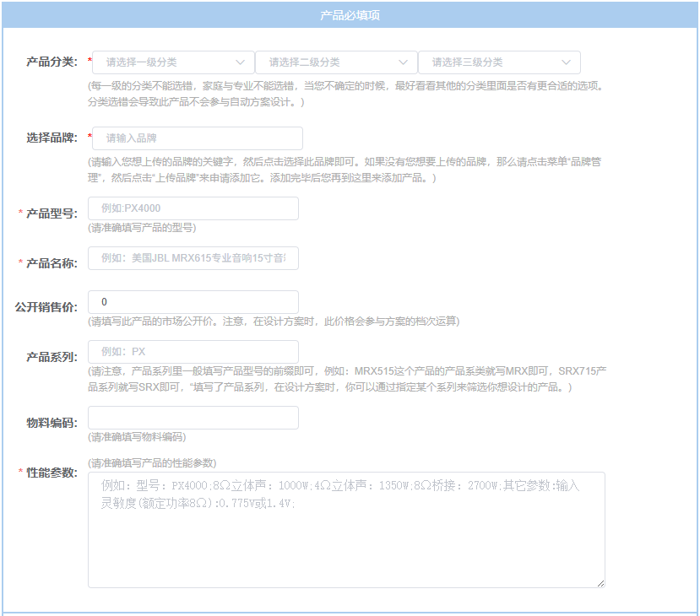Open the 请选择三级分类 dropdown

(499, 62)
